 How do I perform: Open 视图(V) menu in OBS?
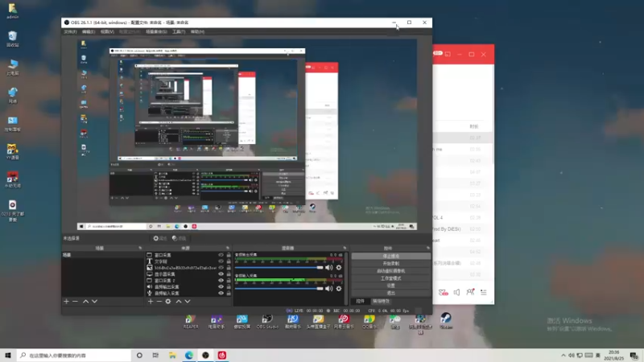point(107,31)
